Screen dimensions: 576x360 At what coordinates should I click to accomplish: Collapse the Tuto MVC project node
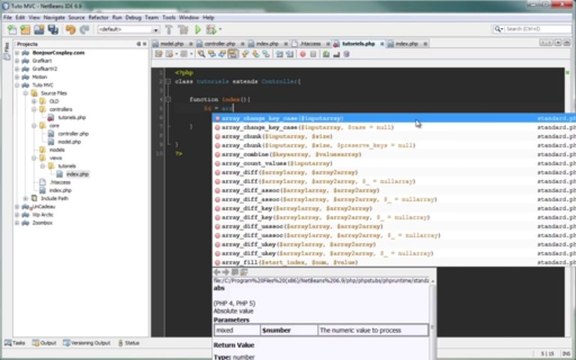click(x=17, y=85)
